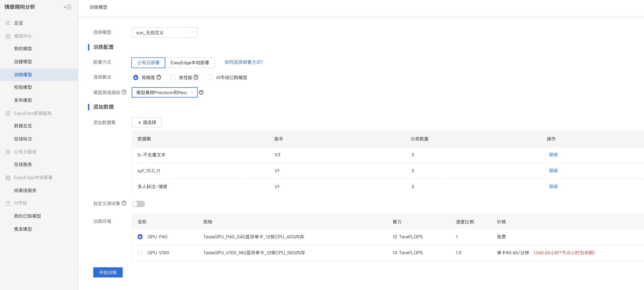Click dataset name 多人标注-情感
Viewport: 644px width, 290px height.
(152, 186)
